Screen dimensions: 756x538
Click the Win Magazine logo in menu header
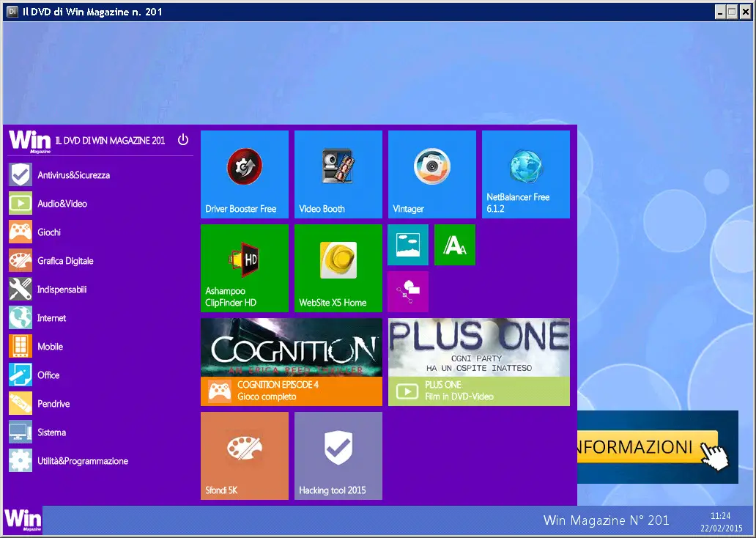[x=30, y=141]
